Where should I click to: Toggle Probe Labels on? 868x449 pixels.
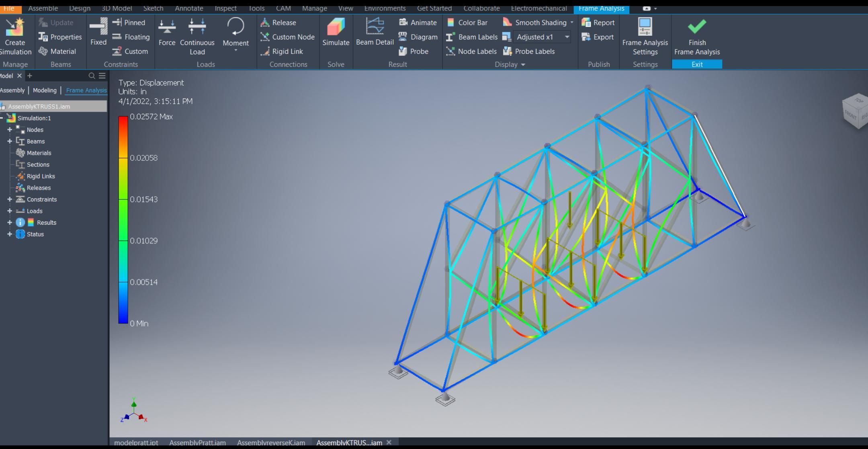[530, 51]
